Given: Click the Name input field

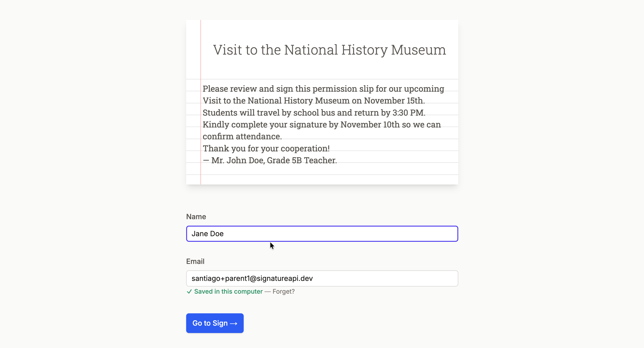Looking at the screenshot, I should click(322, 233).
